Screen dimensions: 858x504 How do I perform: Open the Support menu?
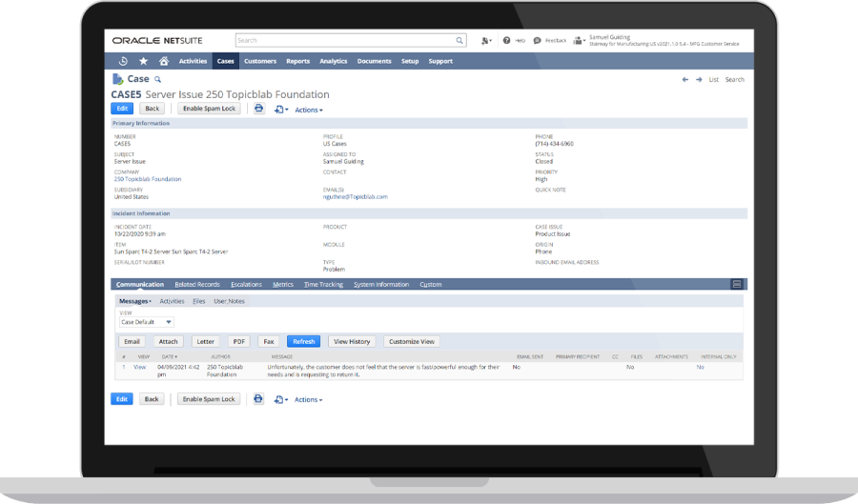pyautogui.click(x=440, y=61)
